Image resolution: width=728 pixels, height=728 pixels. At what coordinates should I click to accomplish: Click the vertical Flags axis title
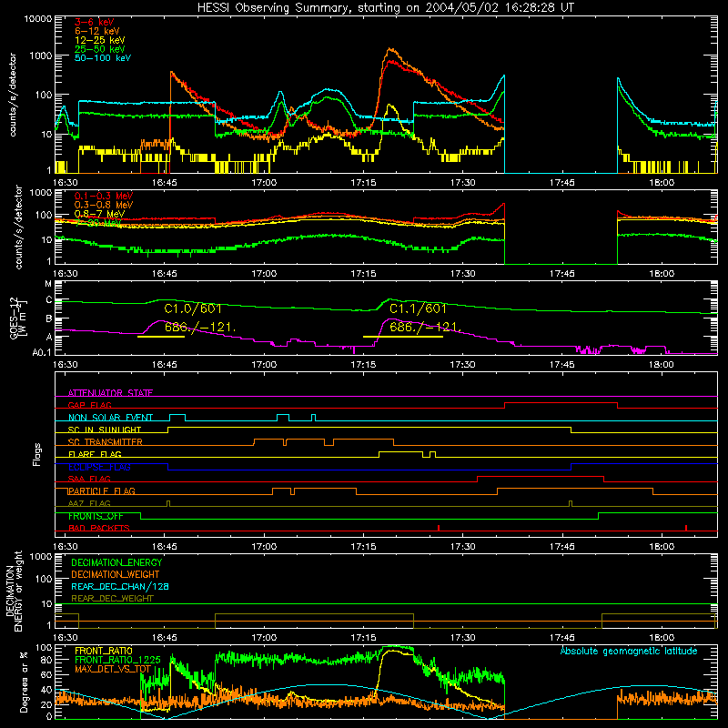coord(37,455)
